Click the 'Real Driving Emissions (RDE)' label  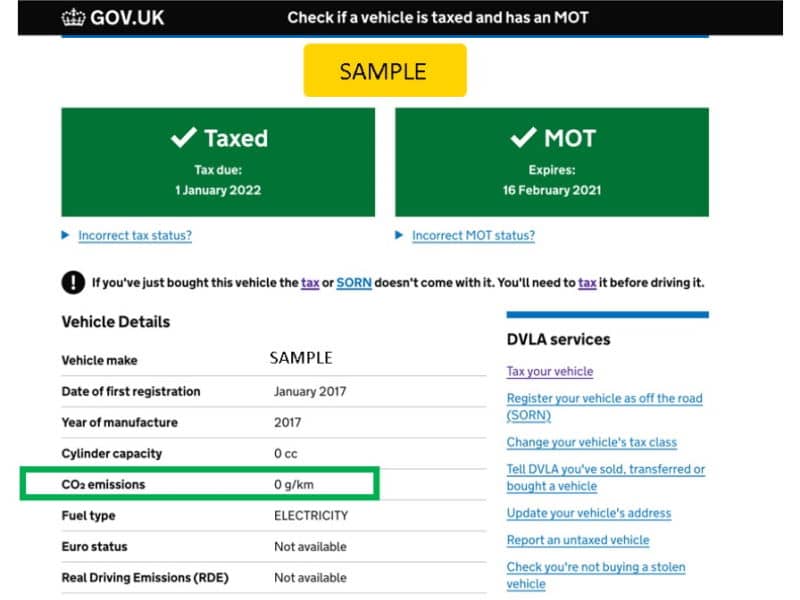pyautogui.click(x=145, y=578)
